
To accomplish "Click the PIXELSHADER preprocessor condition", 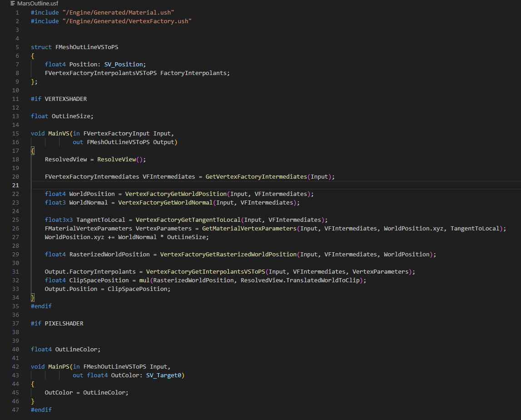I will [64, 323].
